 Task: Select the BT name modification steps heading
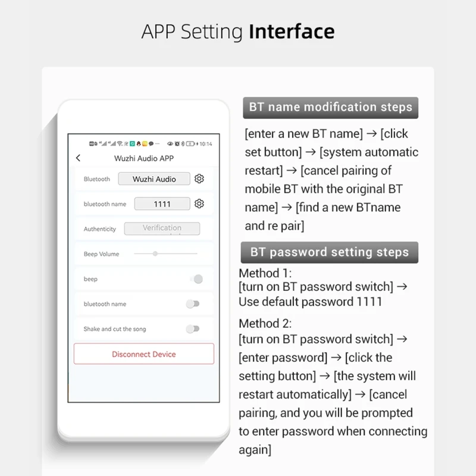pyautogui.click(x=330, y=108)
